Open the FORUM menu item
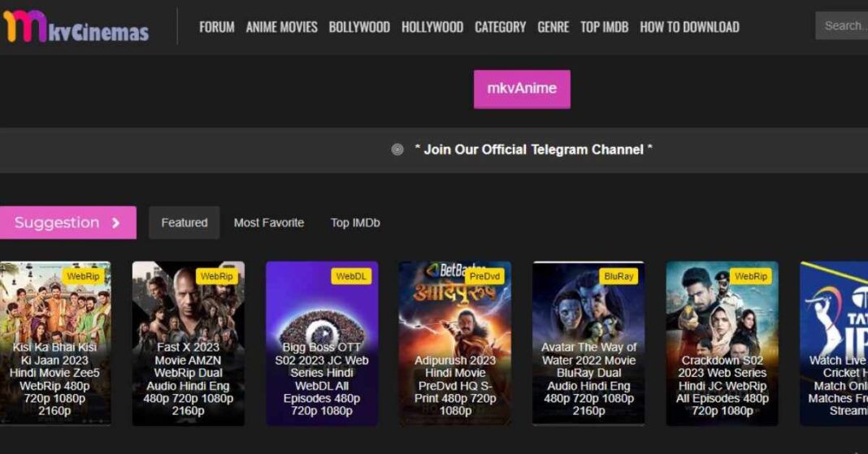Viewport: 868px width, 454px height. point(216,27)
